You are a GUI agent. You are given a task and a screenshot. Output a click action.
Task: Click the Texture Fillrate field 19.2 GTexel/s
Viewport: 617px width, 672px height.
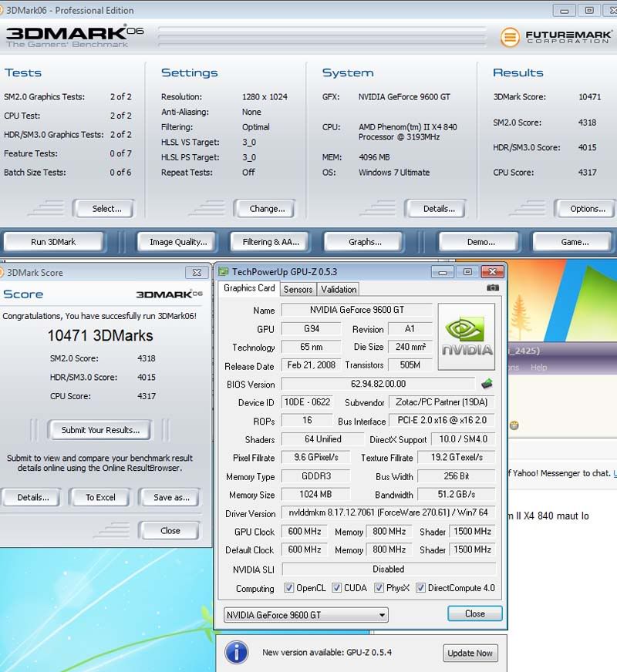click(457, 457)
